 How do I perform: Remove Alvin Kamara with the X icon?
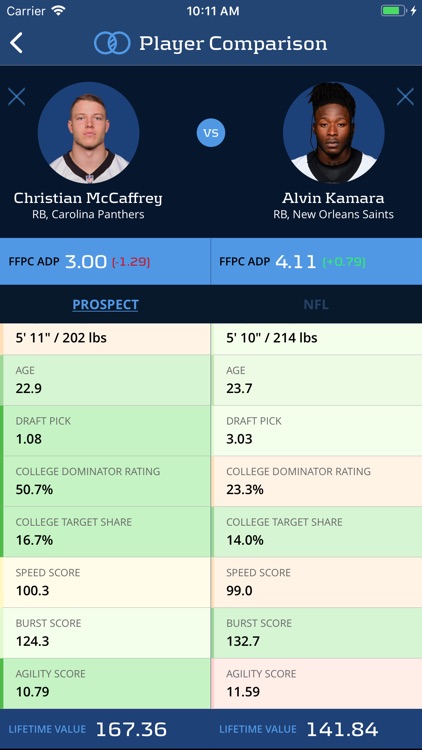coord(405,97)
